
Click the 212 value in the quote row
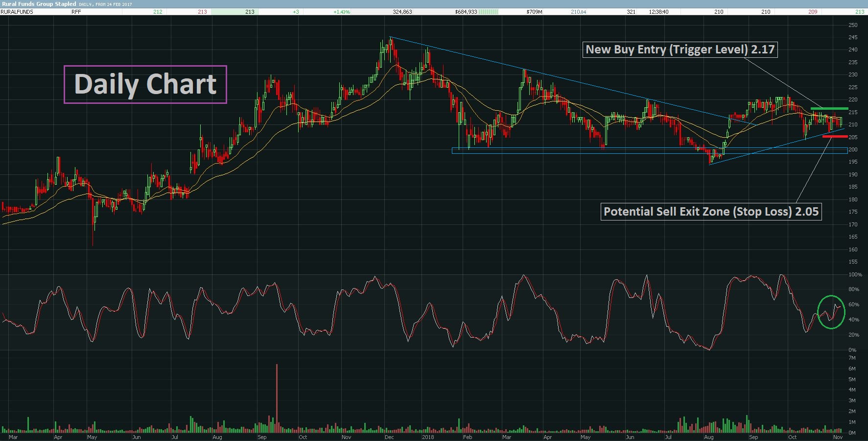(158, 12)
